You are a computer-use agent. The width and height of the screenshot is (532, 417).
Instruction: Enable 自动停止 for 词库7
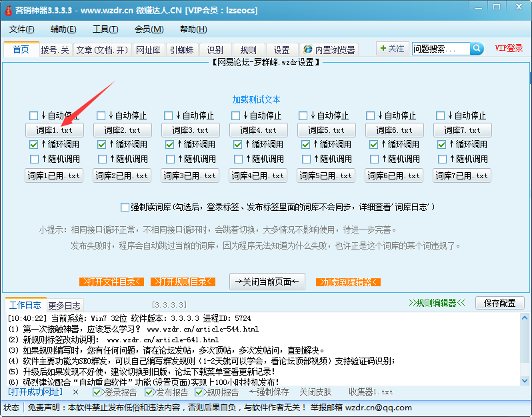[441, 116]
